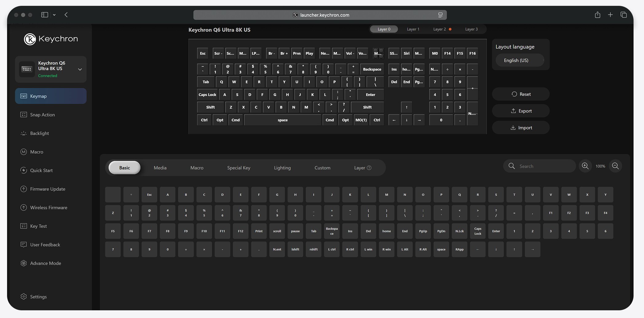Viewport: 644px width, 318px height.
Task: Select the Enter key on the keyboard layout
Action: [x=370, y=95]
